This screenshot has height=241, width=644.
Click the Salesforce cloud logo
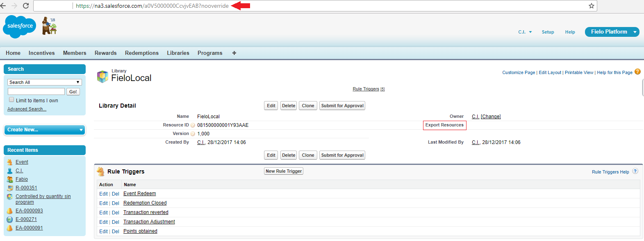[20, 27]
